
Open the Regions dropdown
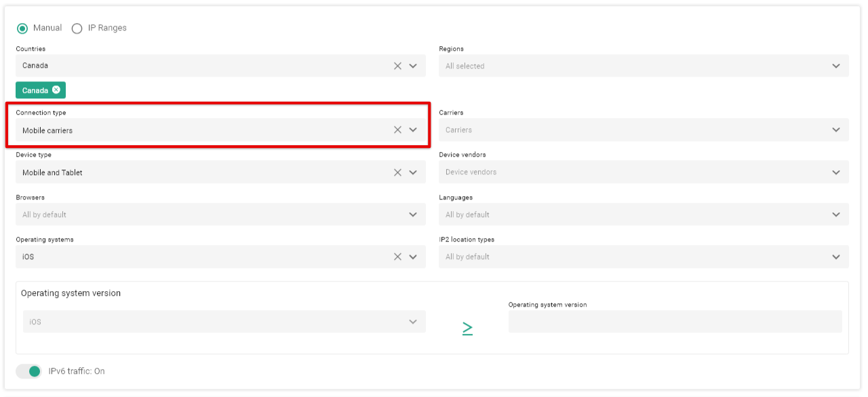pyautogui.click(x=643, y=66)
